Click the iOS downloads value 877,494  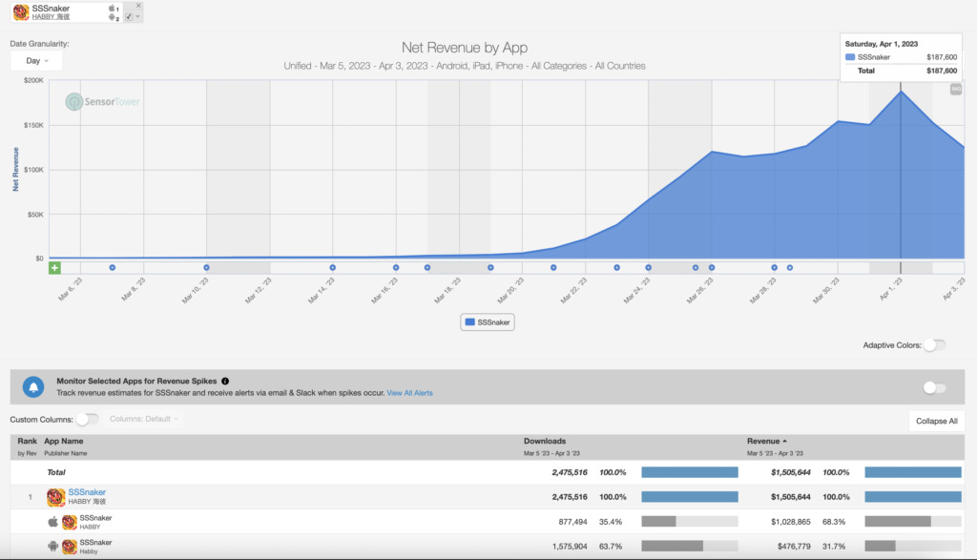point(572,522)
